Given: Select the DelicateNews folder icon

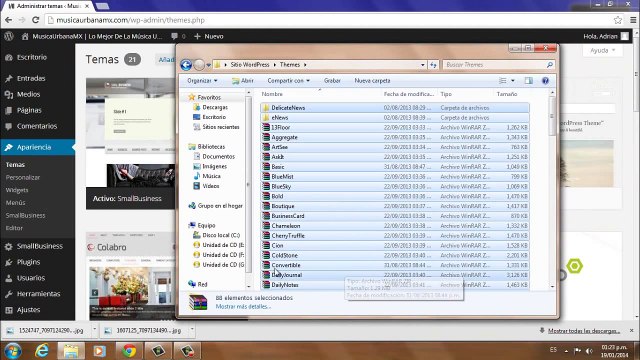Looking at the screenshot, I should point(266,108).
